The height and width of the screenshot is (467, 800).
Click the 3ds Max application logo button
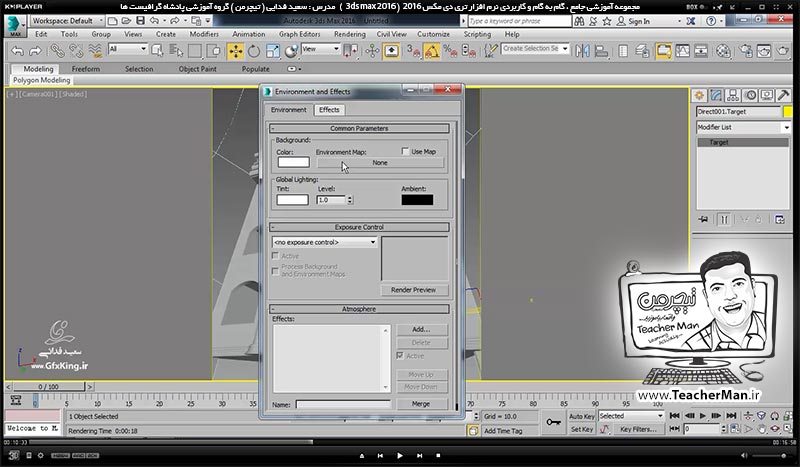tap(14, 26)
